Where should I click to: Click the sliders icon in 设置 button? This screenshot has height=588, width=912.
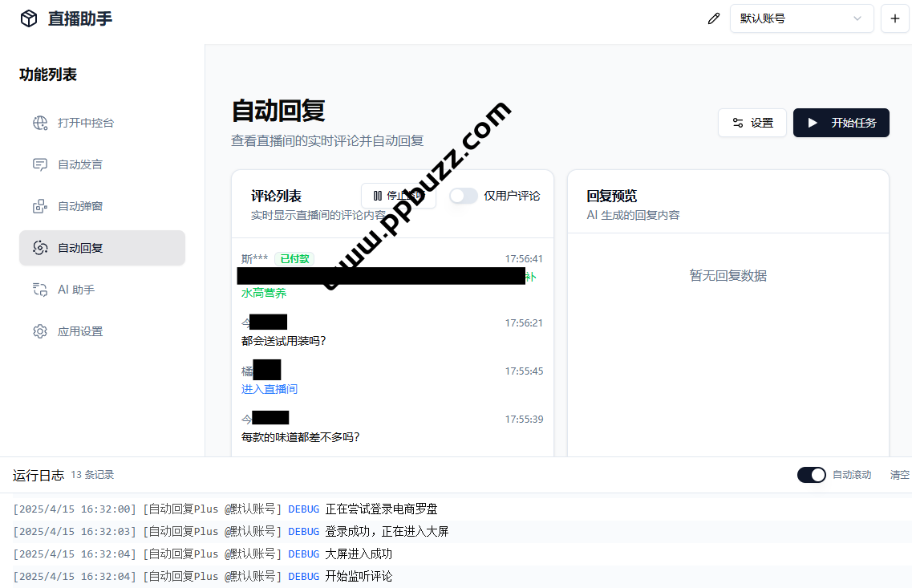click(737, 123)
